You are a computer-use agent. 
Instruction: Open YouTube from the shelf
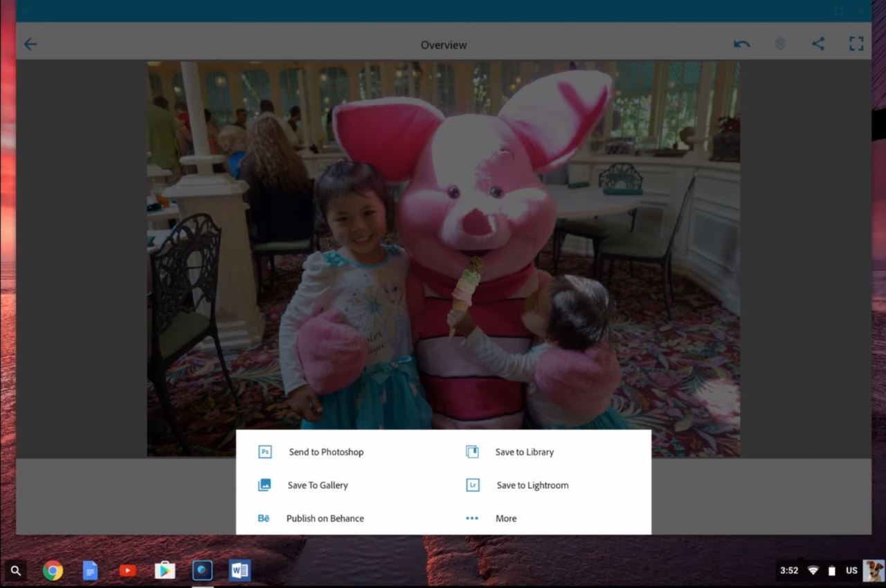click(127, 571)
